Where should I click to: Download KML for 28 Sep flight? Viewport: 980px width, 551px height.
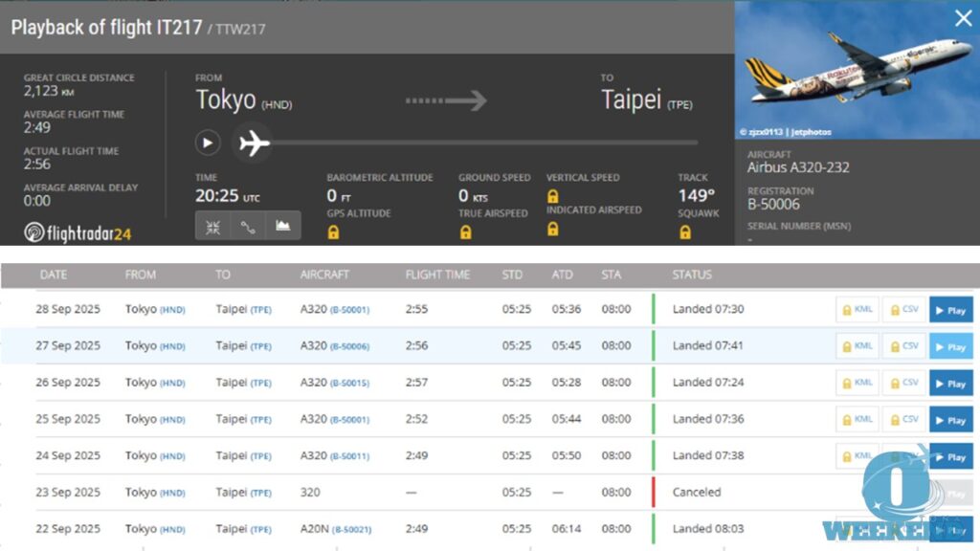point(857,310)
